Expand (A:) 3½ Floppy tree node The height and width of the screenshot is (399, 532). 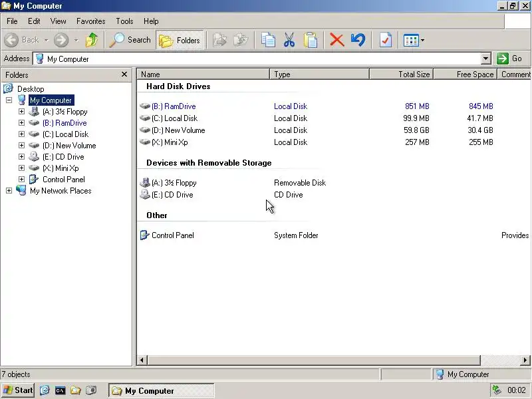click(x=21, y=111)
